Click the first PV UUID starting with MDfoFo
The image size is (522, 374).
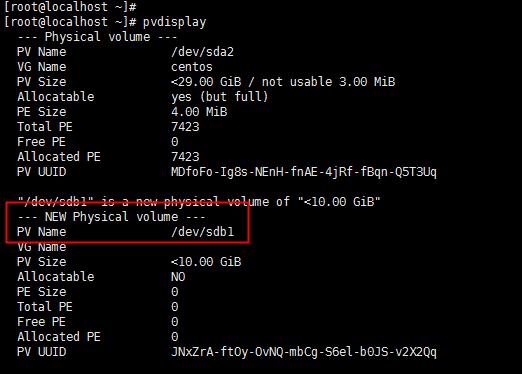(304, 172)
